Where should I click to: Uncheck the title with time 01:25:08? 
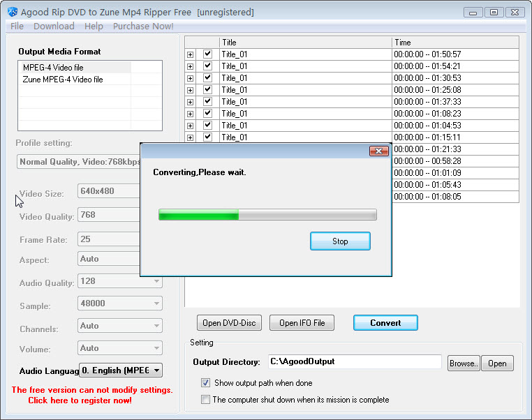coord(207,89)
